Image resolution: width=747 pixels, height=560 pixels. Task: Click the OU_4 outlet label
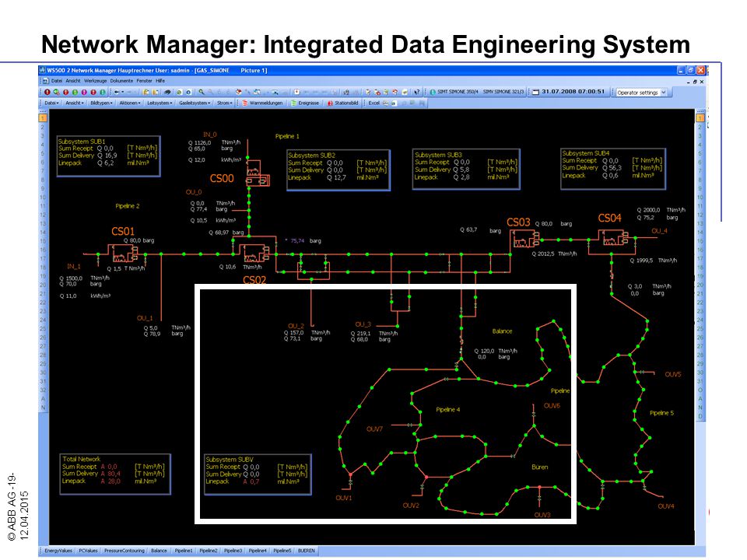tap(659, 231)
